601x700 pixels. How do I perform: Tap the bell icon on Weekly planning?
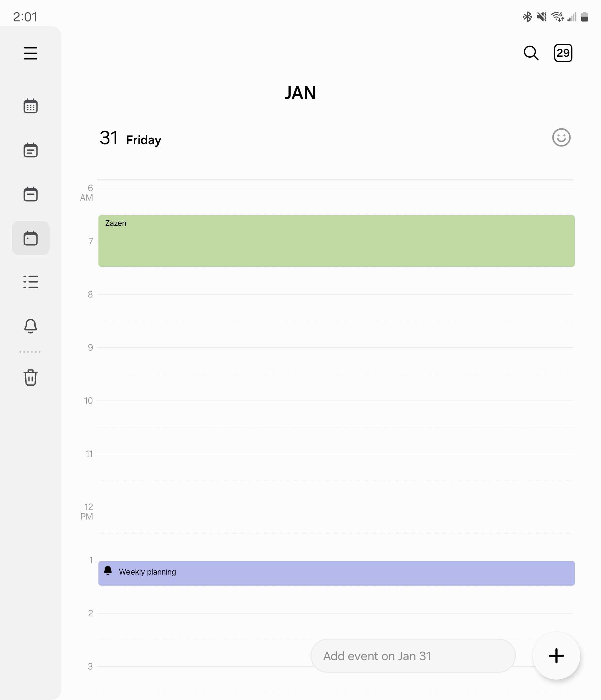pyautogui.click(x=108, y=571)
